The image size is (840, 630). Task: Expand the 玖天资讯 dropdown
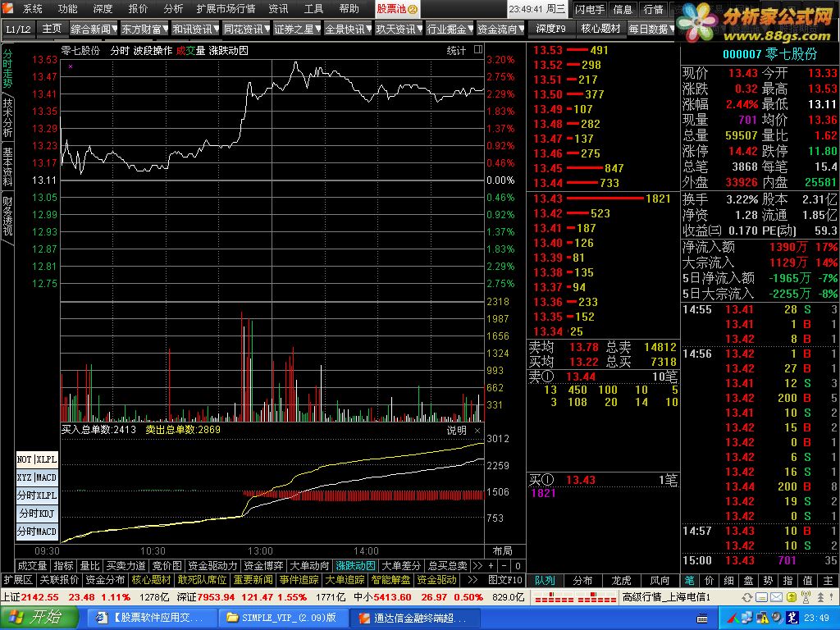pyautogui.click(x=399, y=29)
